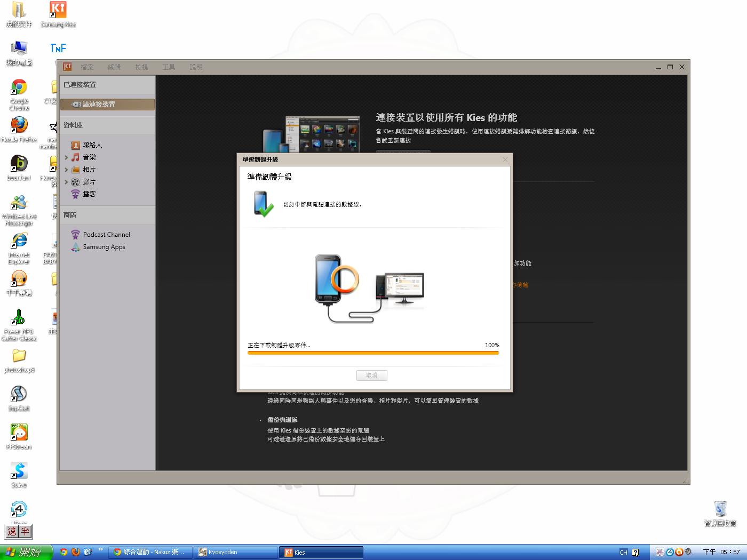Click the phone-to-computer connection illustration
The image size is (747, 560).
click(x=370, y=288)
